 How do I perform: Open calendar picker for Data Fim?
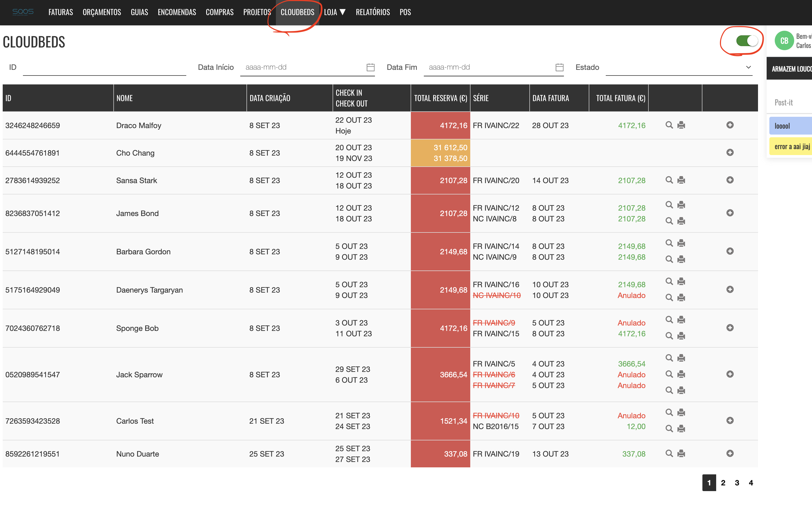click(559, 67)
